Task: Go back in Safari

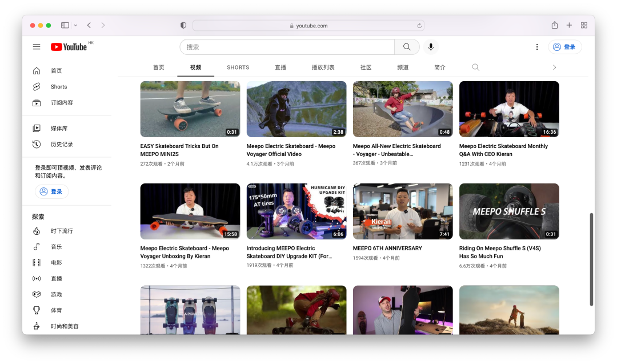Action: click(x=89, y=25)
